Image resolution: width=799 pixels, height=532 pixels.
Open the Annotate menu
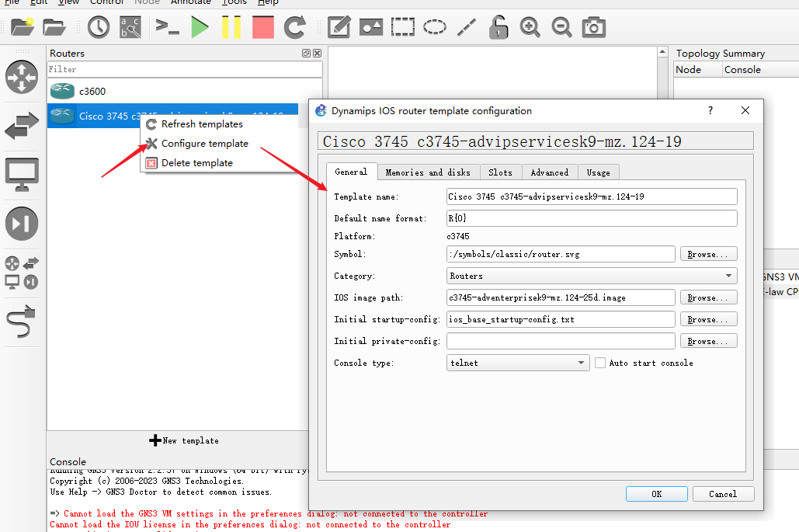tap(190, 2)
